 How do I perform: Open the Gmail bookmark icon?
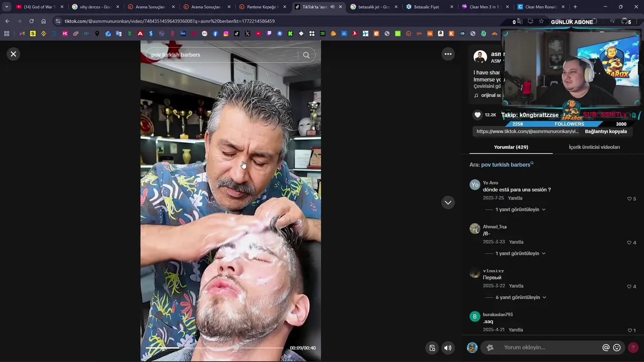(x=22, y=34)
